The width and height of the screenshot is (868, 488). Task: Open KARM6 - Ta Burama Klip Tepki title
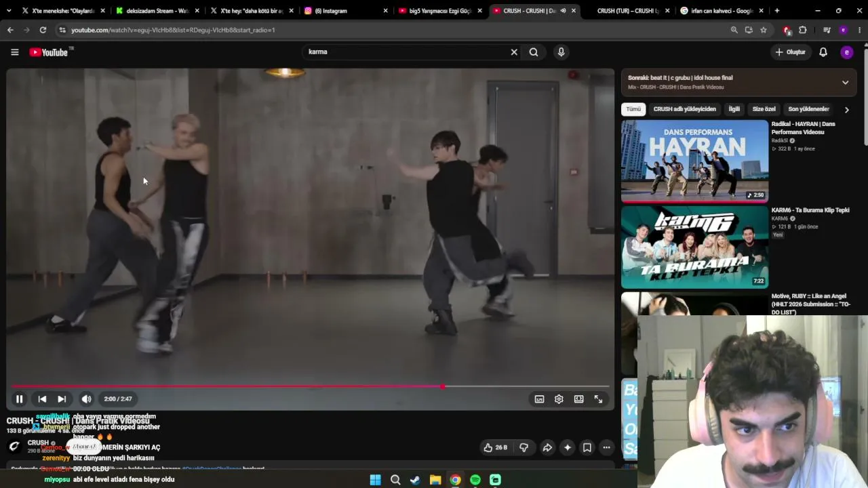(810, 210)
